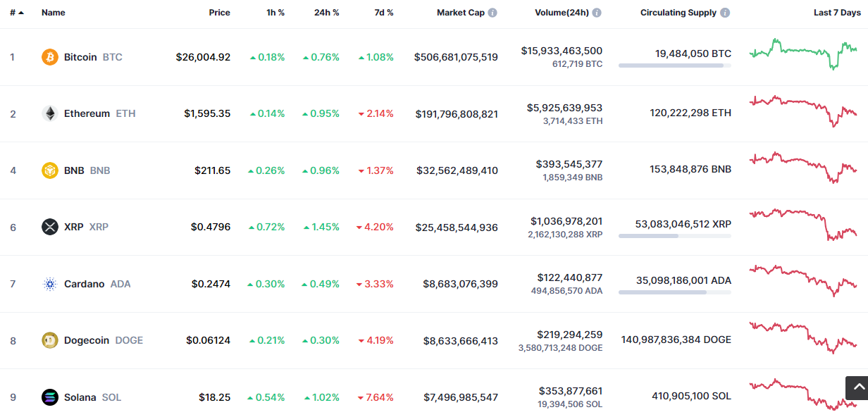The height and width of the screenshot is (417, 868).
Task: Sort table by Price column
Action: 219,13
